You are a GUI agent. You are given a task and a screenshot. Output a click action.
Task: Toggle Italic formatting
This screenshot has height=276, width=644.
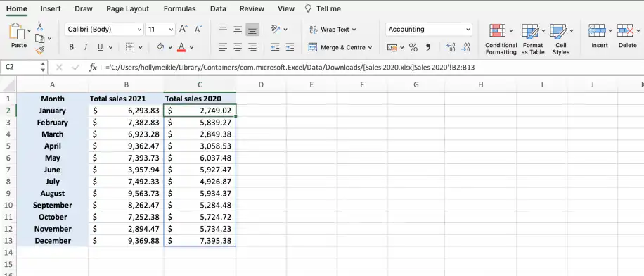86,47
